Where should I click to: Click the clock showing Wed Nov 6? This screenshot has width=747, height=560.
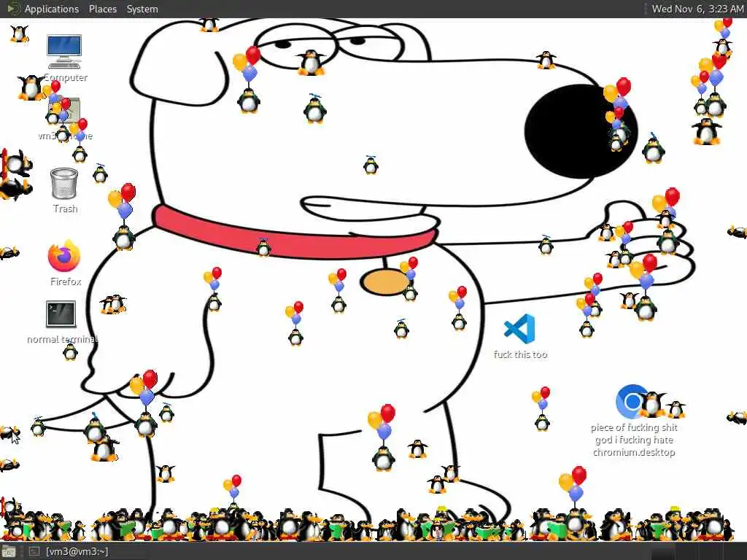(697, 9)
